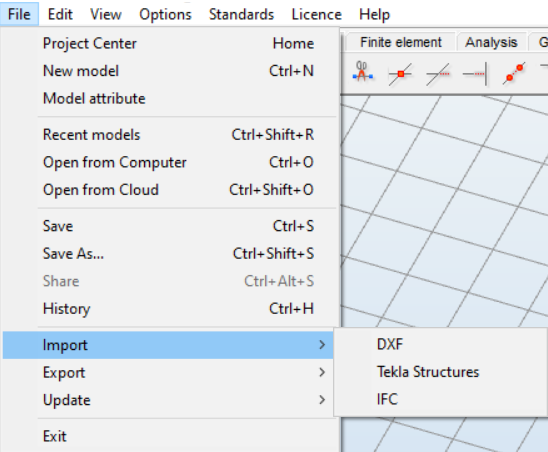Choose Tekla Structures import option
Screen dimensions: 548x452
(x=428, y=372)
